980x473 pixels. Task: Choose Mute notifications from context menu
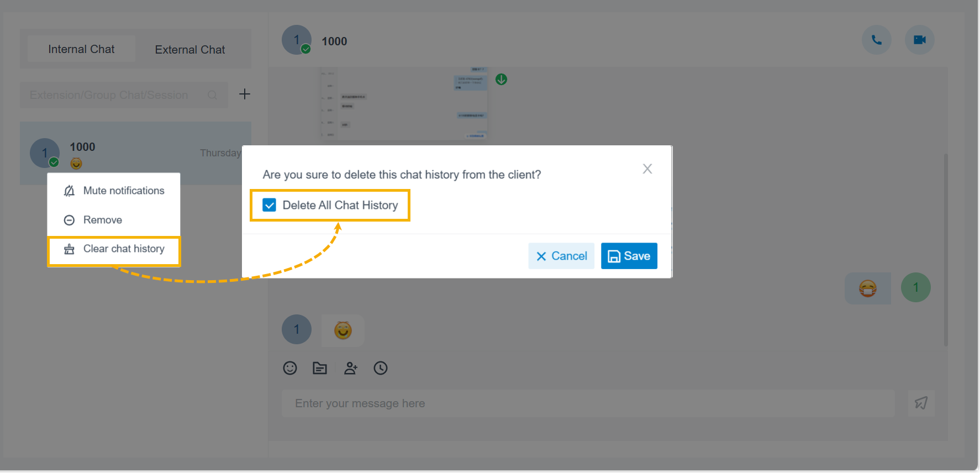(114, 191)
